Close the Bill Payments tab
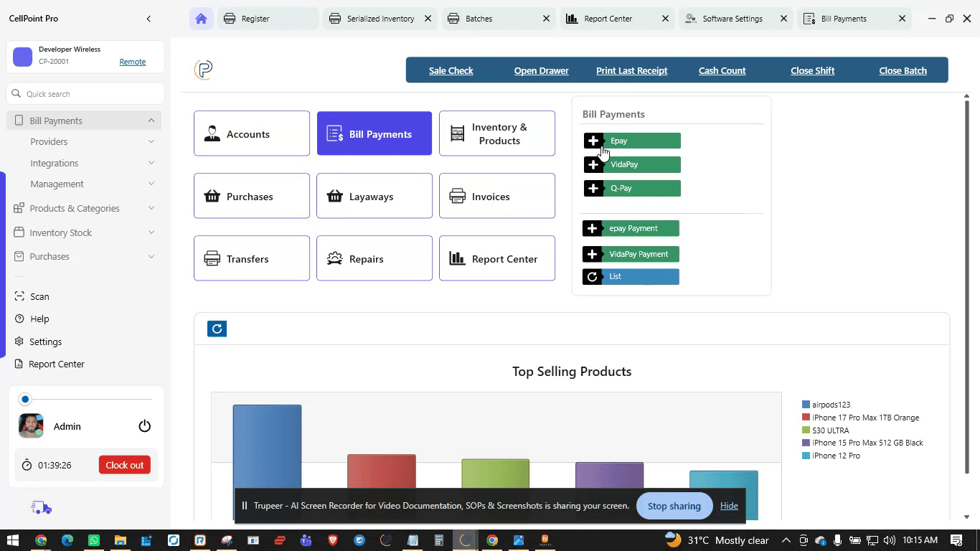This screenshot has height=551, width=980. [903, 19]
